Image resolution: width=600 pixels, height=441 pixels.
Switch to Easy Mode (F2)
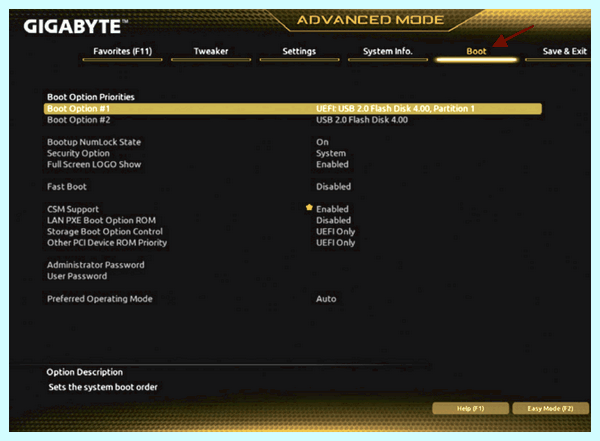(550, 408)
